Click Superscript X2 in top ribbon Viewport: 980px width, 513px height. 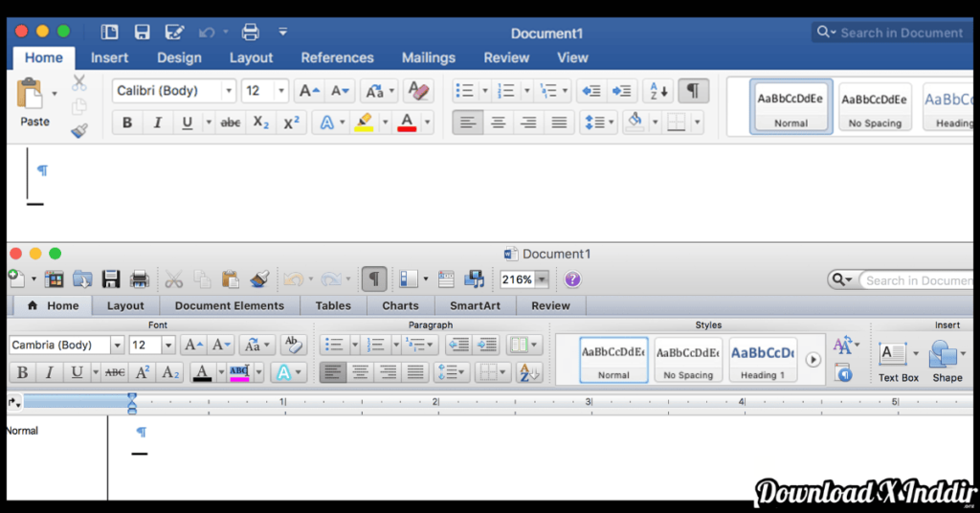click(x=291, y=123)
